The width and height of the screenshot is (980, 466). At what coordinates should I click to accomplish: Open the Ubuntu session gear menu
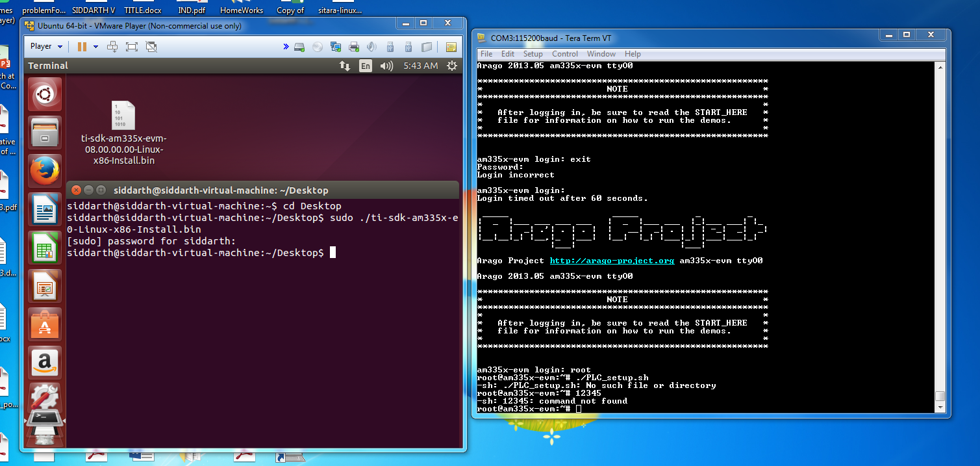click(451, 66)
